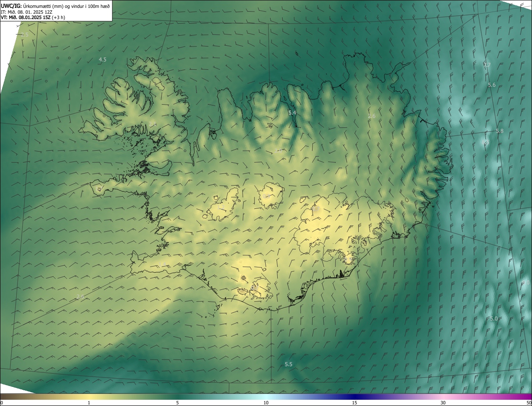
Task: Click the '5' tick on the color scale
Action: (x=177, y=403)
